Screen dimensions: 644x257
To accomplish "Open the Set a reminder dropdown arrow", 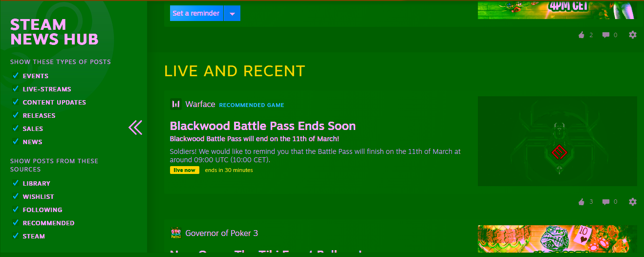I will point(232,14).
